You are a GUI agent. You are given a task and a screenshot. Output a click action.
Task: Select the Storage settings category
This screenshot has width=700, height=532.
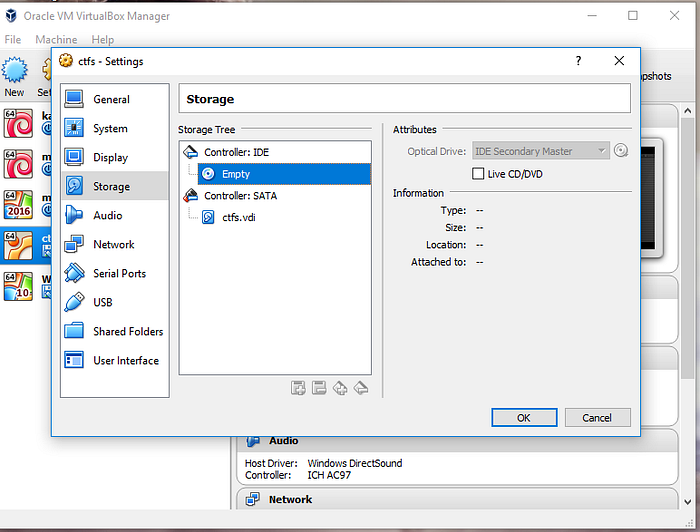click(x=115, y=186)
